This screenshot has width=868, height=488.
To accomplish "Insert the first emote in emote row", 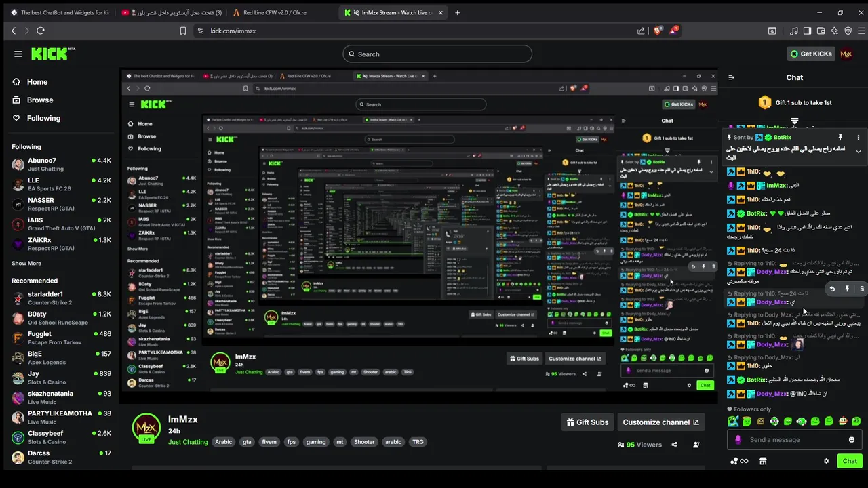I will tap(733, 421).
